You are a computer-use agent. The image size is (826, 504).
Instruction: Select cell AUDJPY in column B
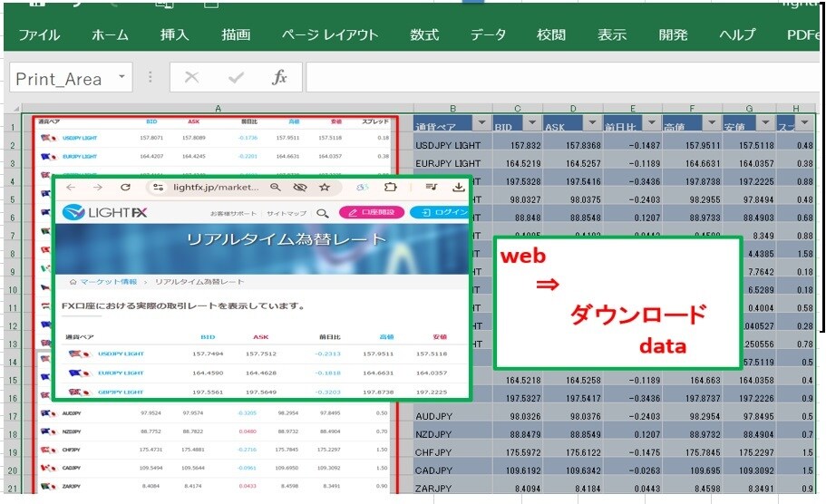tap(452, 416)
